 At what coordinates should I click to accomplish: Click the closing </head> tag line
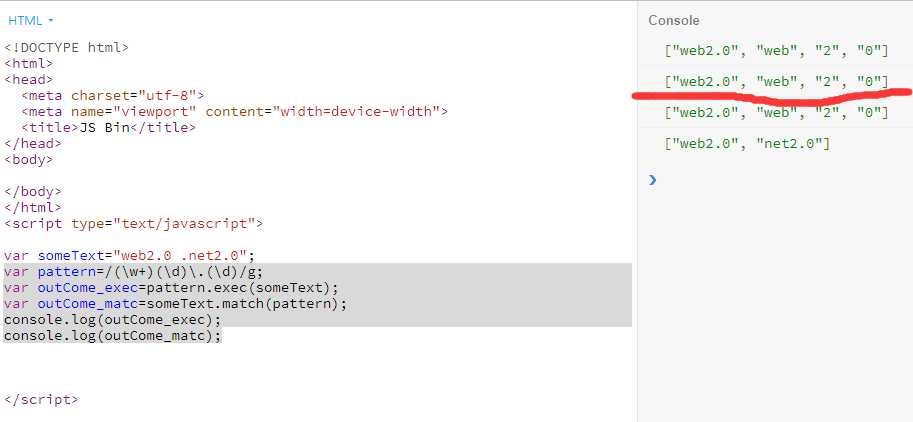33,143
